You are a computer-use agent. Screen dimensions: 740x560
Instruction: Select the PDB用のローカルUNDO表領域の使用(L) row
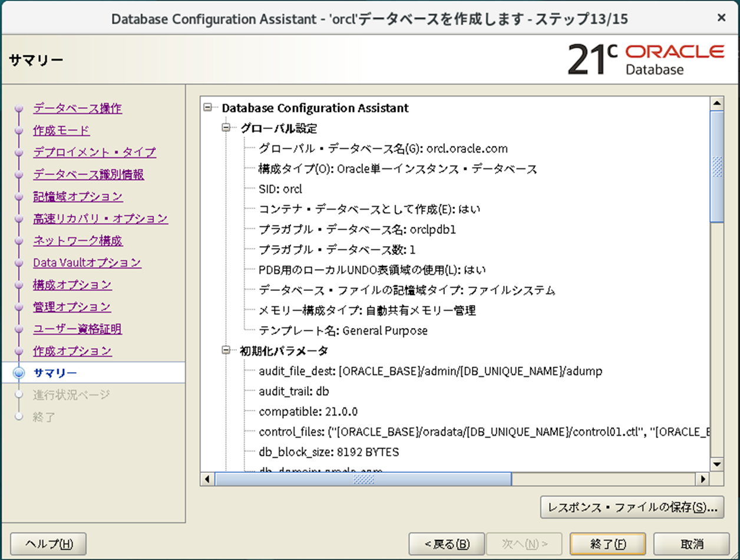[x=372, y=270]
